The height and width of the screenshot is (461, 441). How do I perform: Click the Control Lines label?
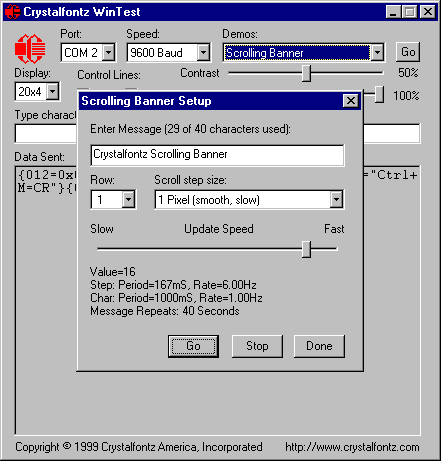coord(109,75)
